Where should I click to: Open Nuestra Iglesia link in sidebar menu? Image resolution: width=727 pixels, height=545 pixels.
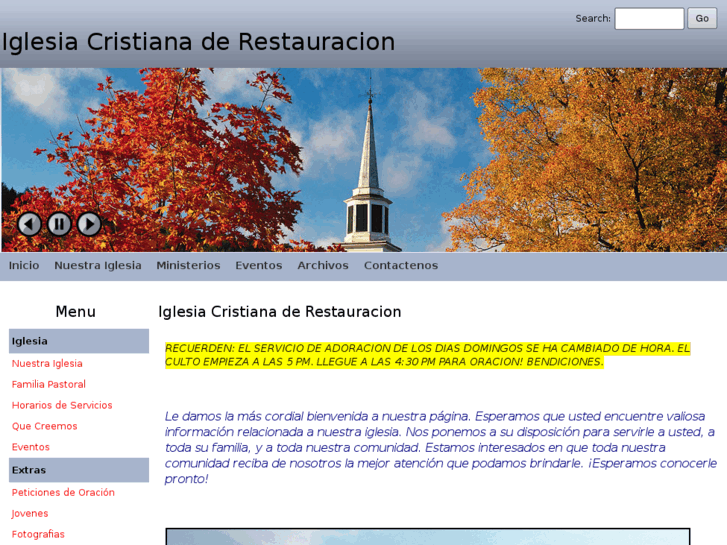click(x=47, y=364)
